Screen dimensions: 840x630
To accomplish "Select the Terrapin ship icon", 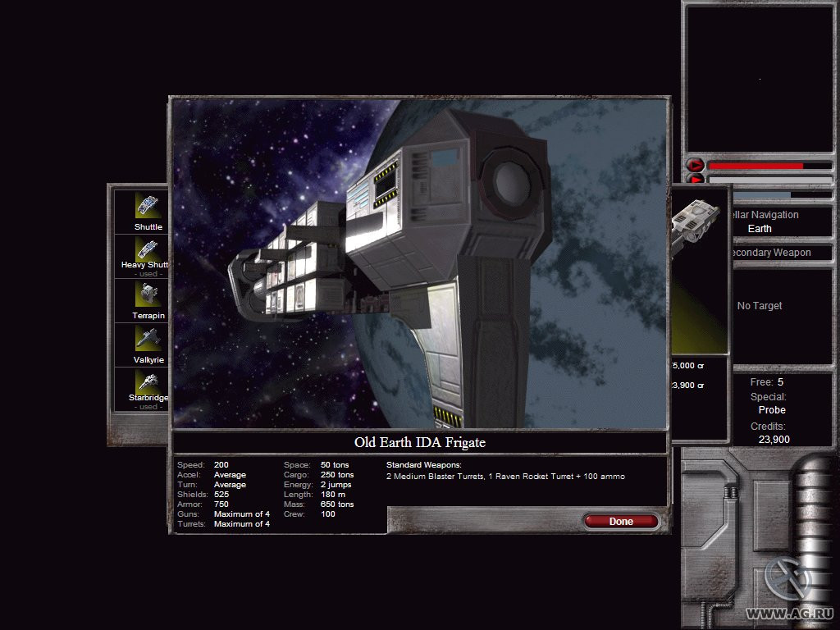I will pyautogui.click(x=148, y=294).
